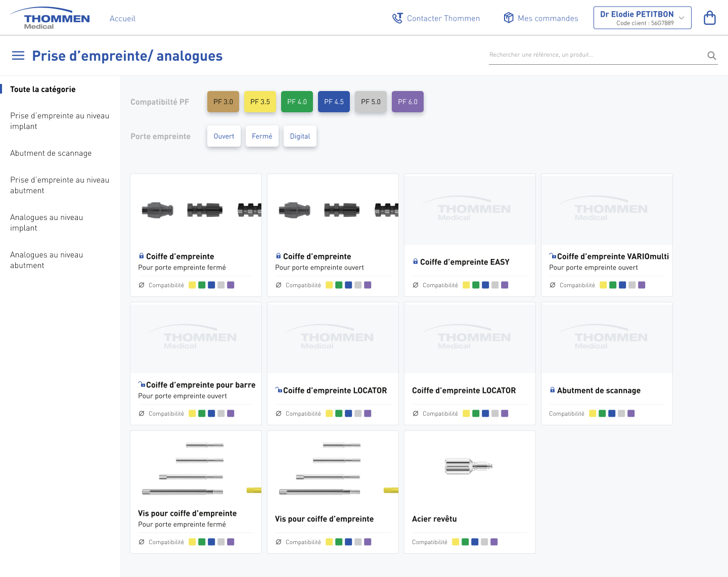Click purple swatch on Abutment de scannage card

(x=631, y=414)
